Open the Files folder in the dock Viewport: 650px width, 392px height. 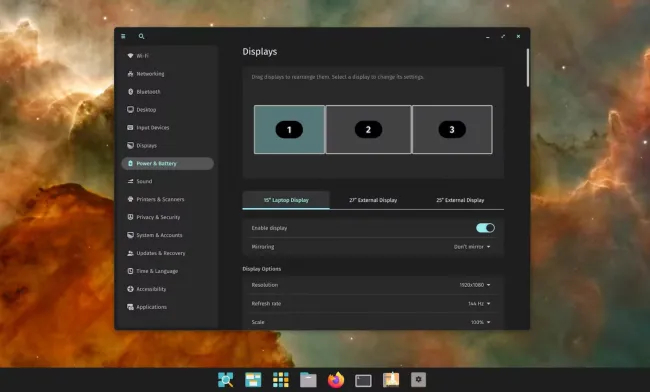308,380
